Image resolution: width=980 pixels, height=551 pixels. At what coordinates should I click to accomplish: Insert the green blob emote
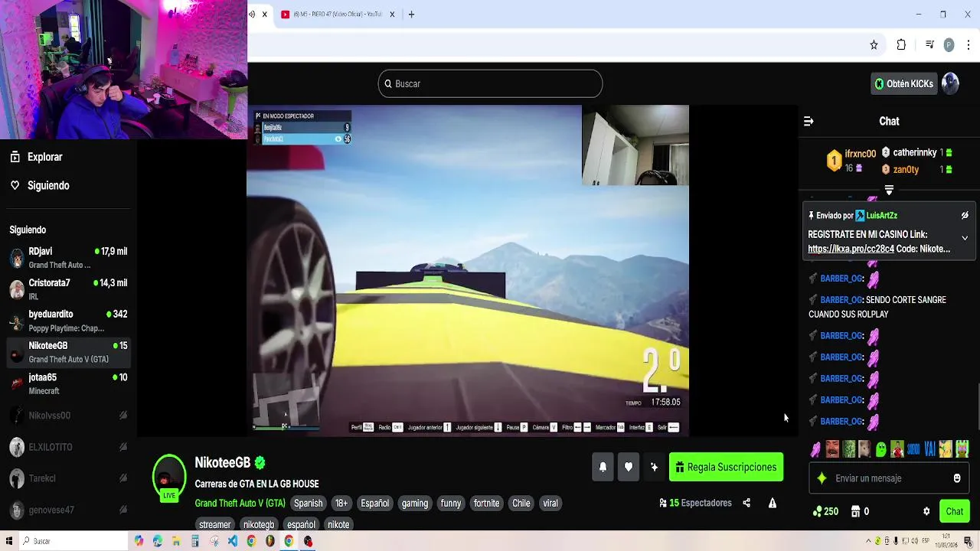click(880, 449)
